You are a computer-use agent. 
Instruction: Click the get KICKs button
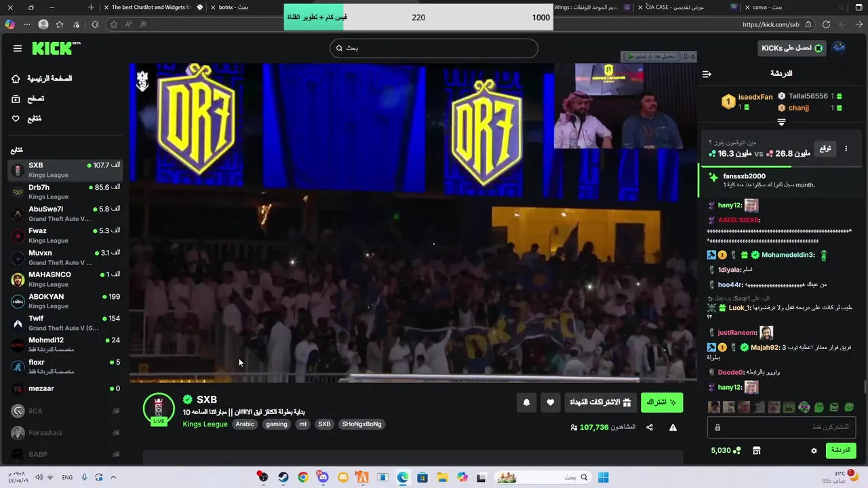pos(791,48)
